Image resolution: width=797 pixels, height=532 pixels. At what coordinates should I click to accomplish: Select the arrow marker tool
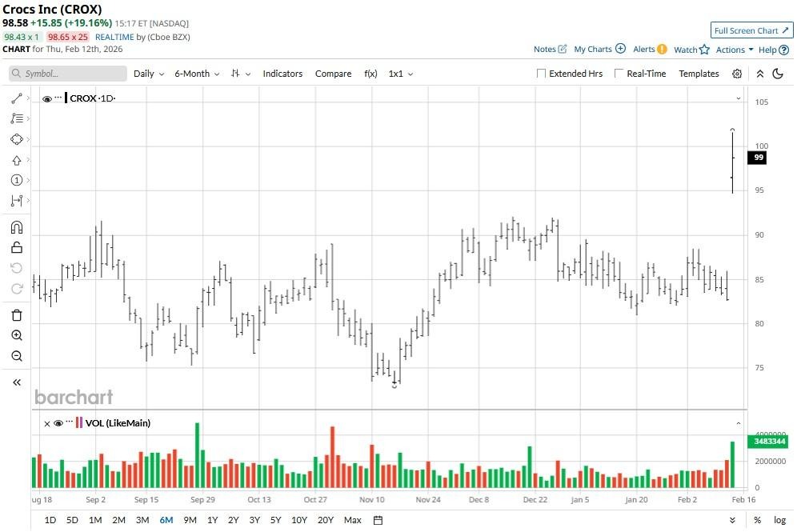[x=16, y=160]
